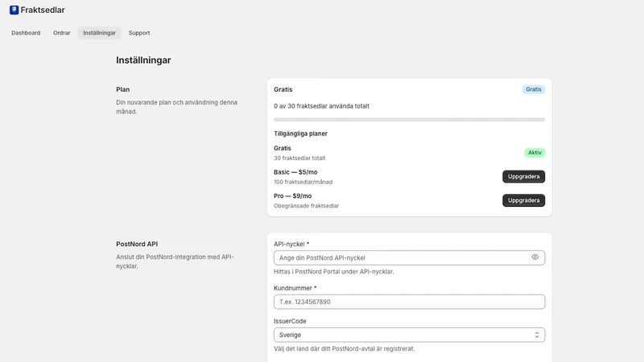Screen dimensions: 644x362
Task: Click into the Kundnummer input field
Action: (x=409, y=302)
